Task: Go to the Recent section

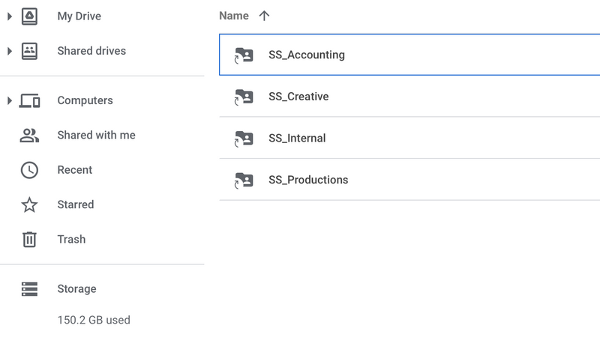Action: coord(75,170)
